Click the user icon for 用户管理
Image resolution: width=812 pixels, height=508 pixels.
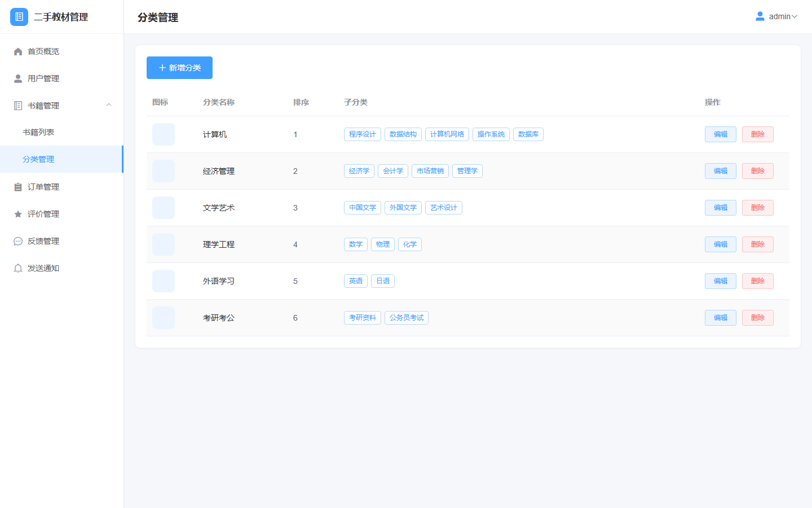coord(18,78)
